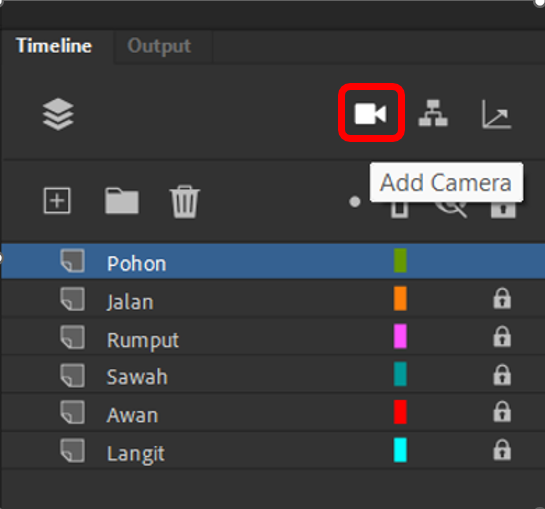
Task: Unlock the Awan layer
Action: pyautogui.click(x=502, y=412)
